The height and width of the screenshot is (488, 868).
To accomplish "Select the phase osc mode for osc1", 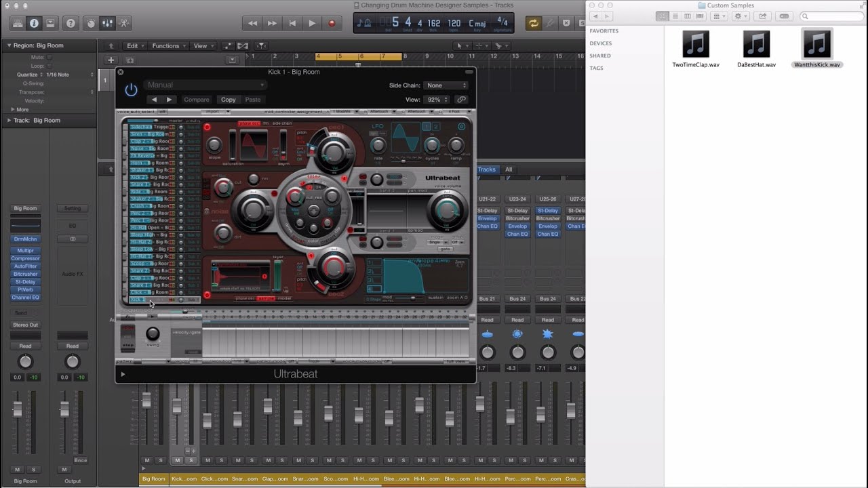I will (249, 123).
